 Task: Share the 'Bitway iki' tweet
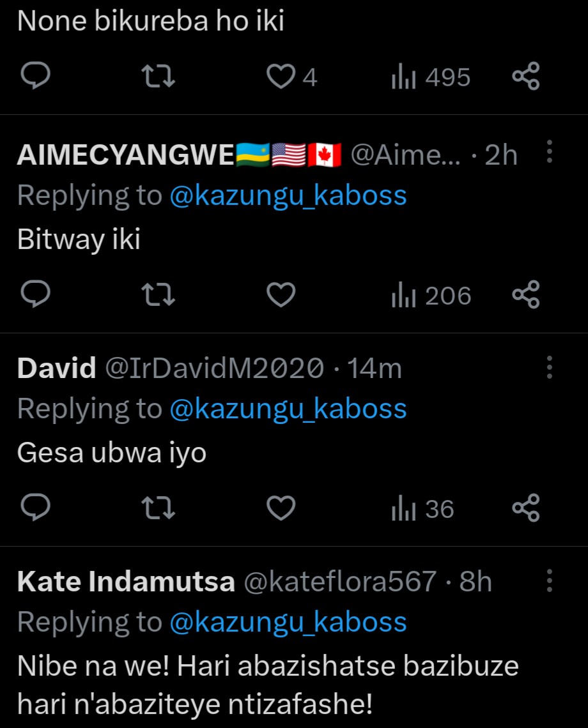tap(526, 295)
